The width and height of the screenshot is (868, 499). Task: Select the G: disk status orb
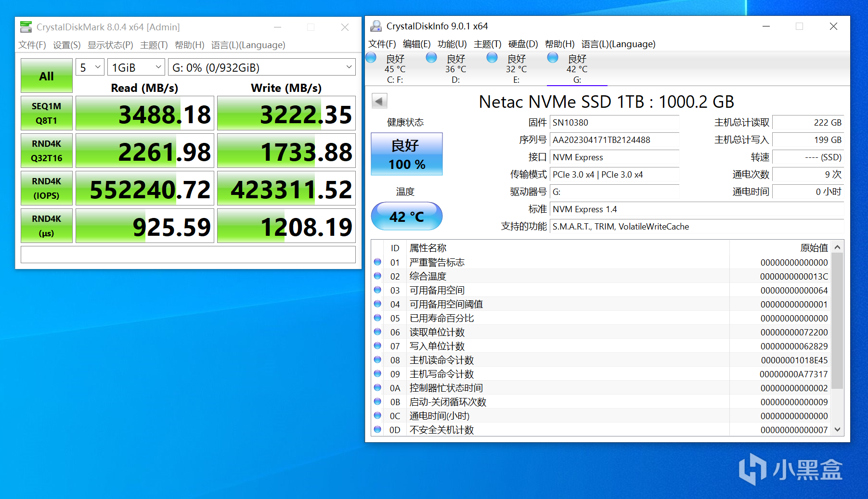pyautogui.click(x=553, y=58)
